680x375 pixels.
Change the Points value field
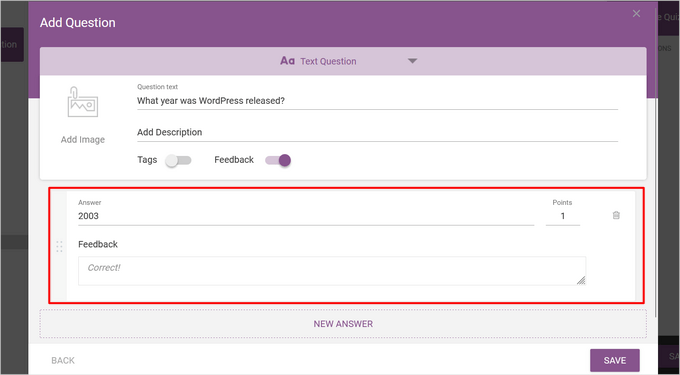[562, 216]
